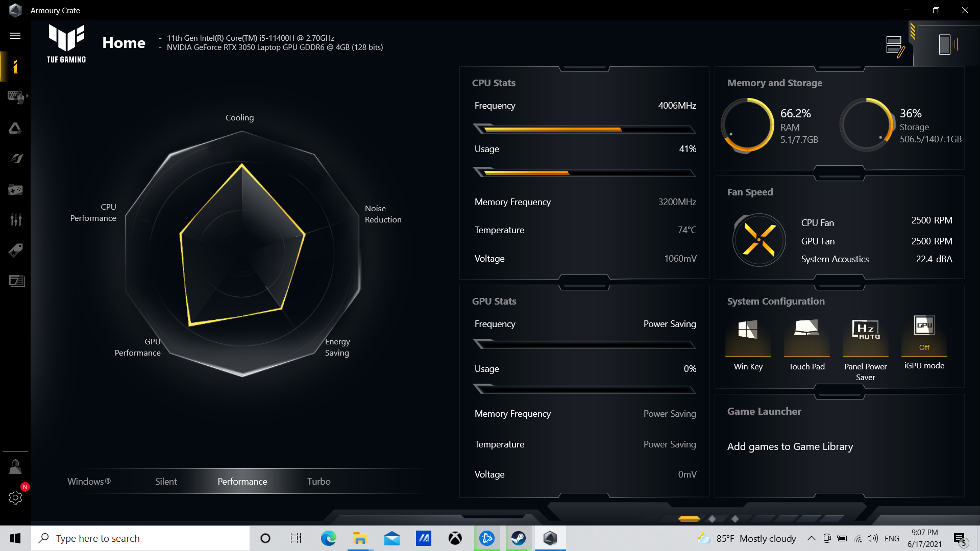Go to the first dashboard page indicator
Image resolution: width=980 pixels, height=551 pixels.
pyautogui.click(x=689, y=519)
